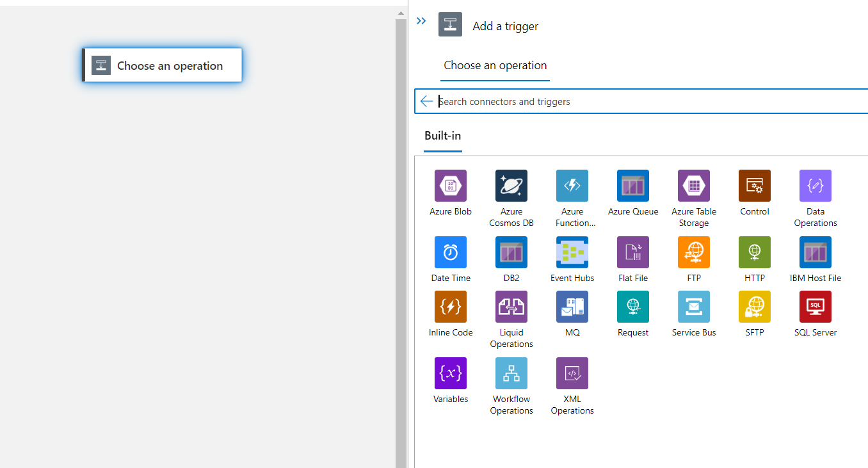Pick the Azure Table Storage connector

pyautogui.click(x=694, y=186)
